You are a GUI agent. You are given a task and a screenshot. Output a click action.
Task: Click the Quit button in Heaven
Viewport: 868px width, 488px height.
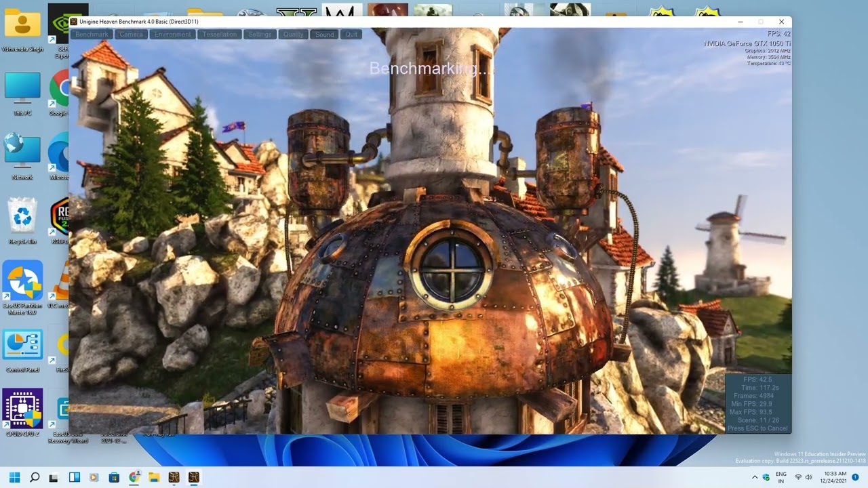pyautogui.click(x=351, y=35)
